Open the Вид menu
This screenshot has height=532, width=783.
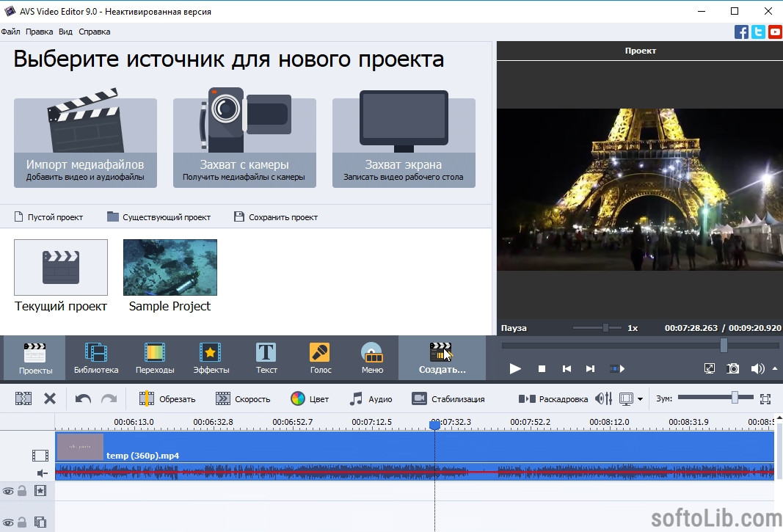[x=65, y=32]
